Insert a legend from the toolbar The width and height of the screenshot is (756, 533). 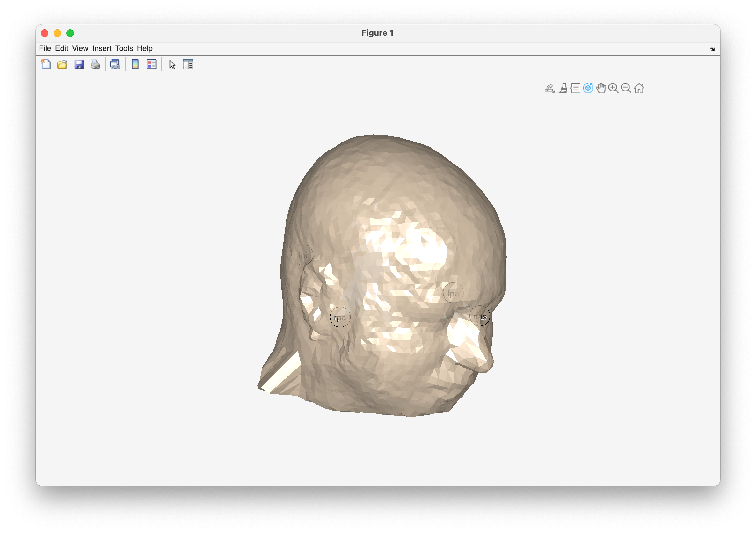(151, 64)
